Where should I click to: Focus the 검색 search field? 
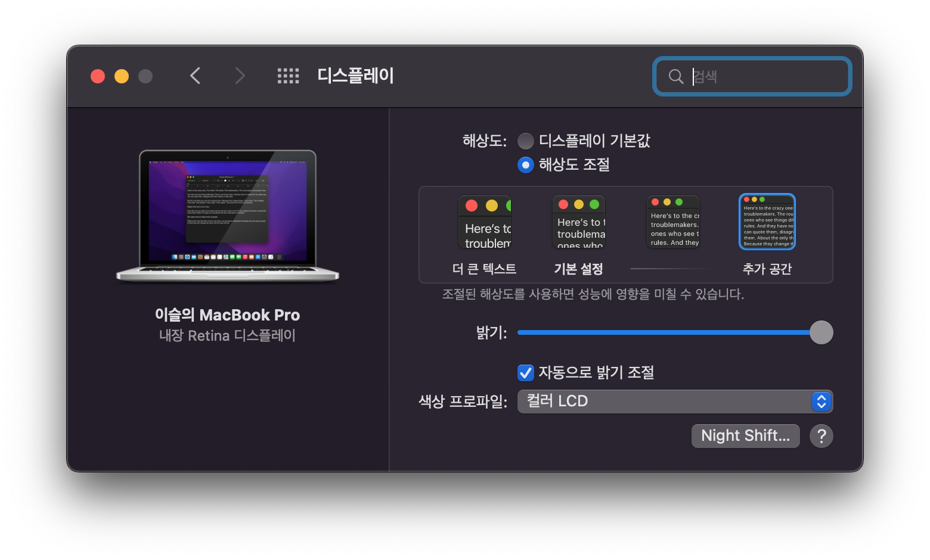coord(752,76)
